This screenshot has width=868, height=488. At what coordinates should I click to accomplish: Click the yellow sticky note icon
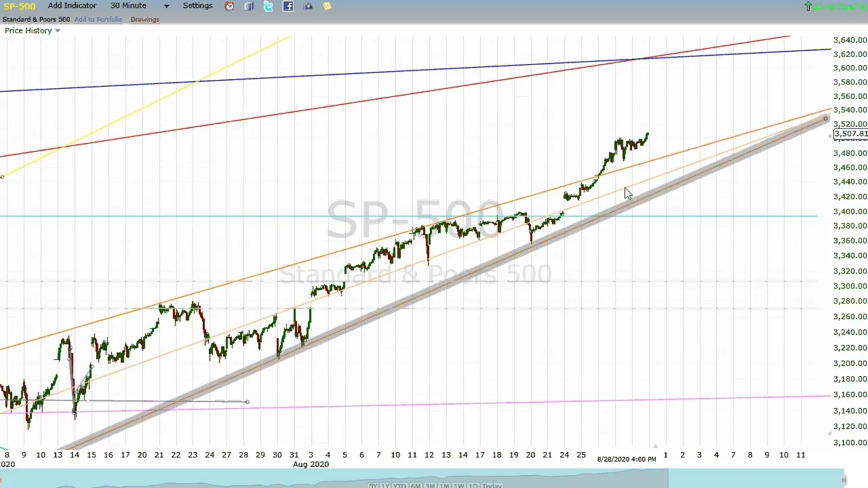(328, 6)
